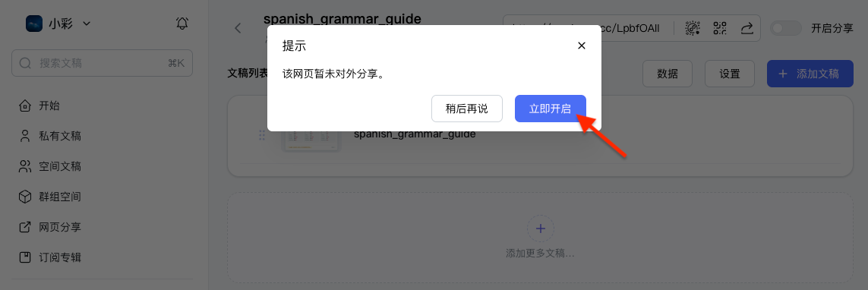
Task: Click the 稍后再说 button
Action: point(467,109)
